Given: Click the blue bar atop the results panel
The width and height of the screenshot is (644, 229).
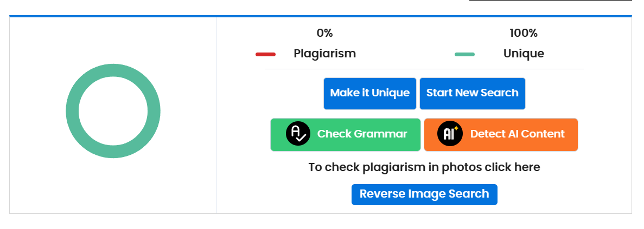Looking at the screenshot, I should pos(320,16).
